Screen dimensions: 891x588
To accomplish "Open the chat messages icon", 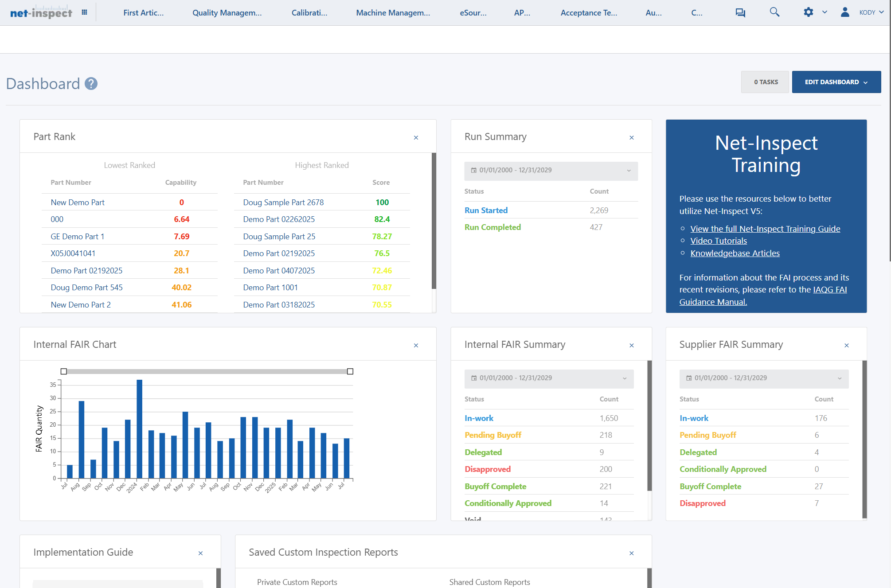I will (x=740, y=12).
